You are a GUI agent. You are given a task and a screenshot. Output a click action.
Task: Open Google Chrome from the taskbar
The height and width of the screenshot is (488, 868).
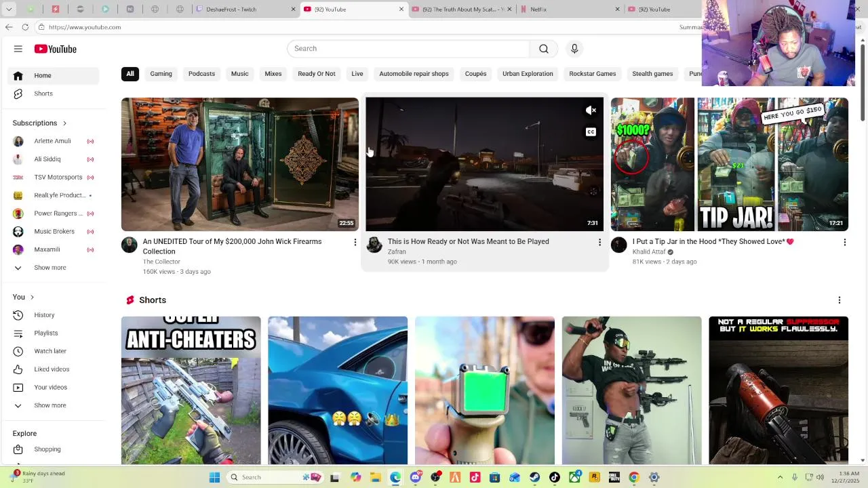634,477
